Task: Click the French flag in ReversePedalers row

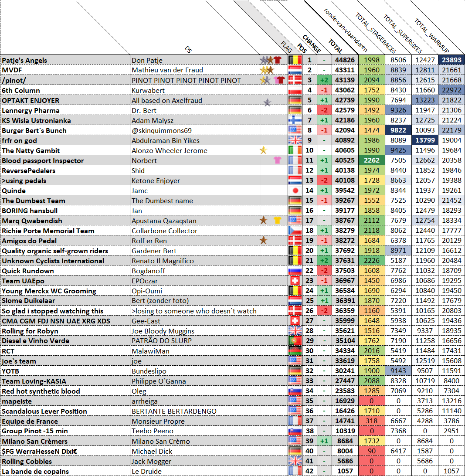Action: click(295, 170)
